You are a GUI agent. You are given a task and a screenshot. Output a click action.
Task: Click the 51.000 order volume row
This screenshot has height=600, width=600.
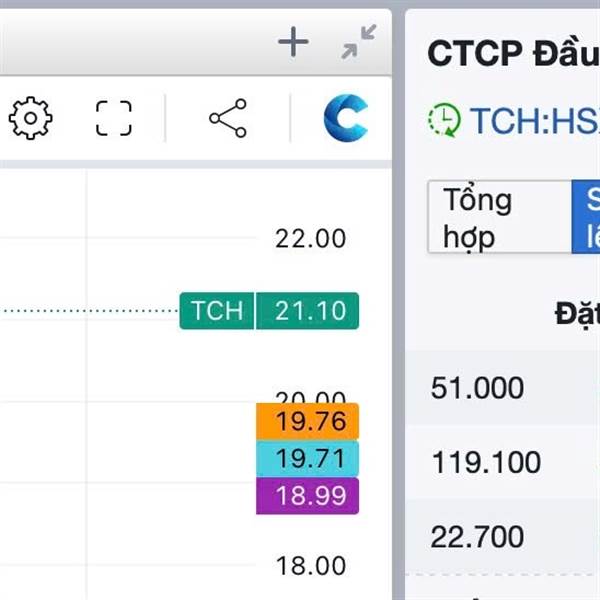click(502, 388)
